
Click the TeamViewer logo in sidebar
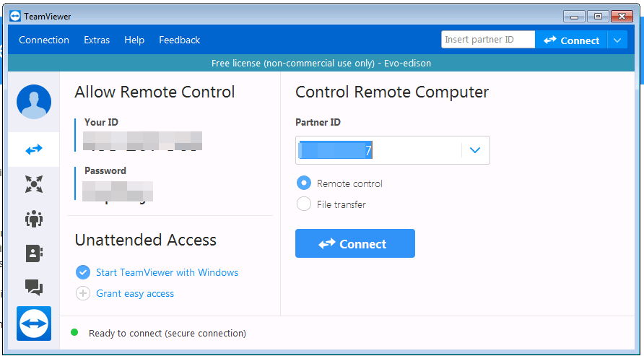34,324
